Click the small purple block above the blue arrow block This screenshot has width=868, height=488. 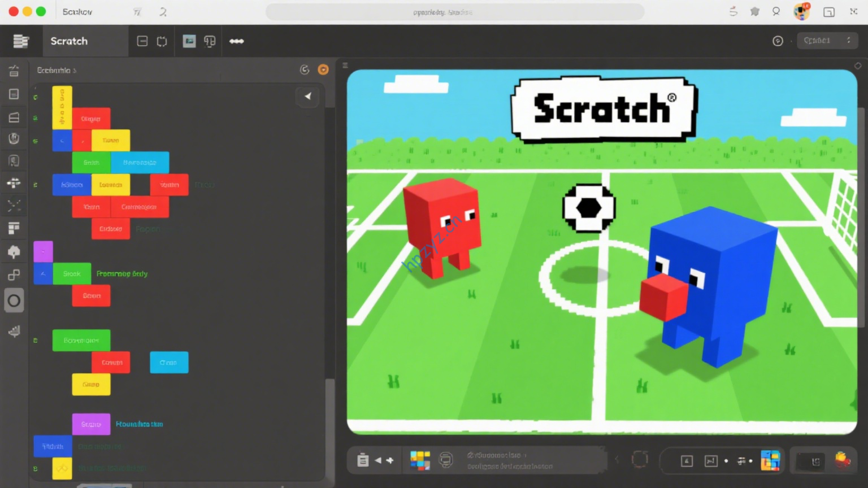(x=43, y=251)
